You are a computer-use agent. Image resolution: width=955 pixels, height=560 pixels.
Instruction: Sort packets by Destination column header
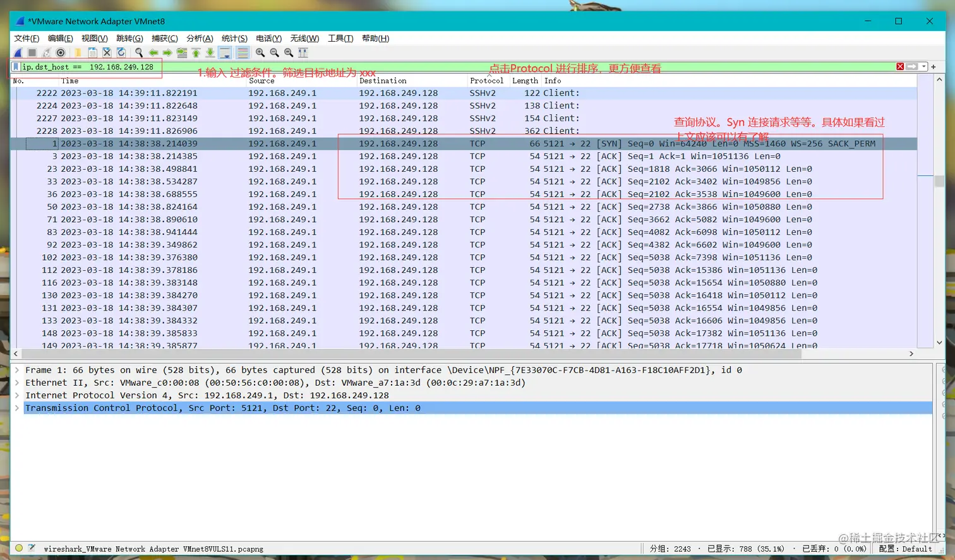(x=412, y=81)
